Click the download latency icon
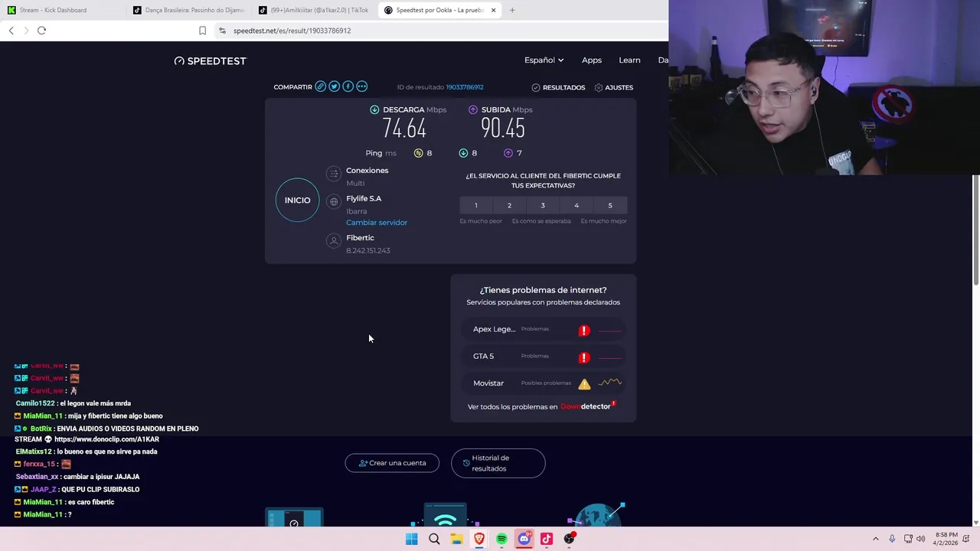This screenshot has width=980, height=551. pos(463,153)
